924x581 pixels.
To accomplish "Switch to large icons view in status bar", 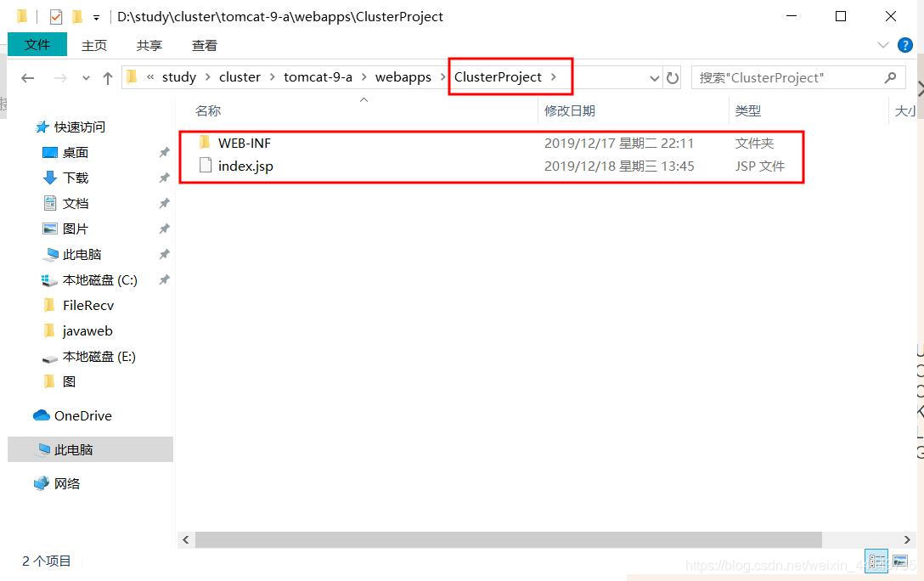I will (900, 560).
